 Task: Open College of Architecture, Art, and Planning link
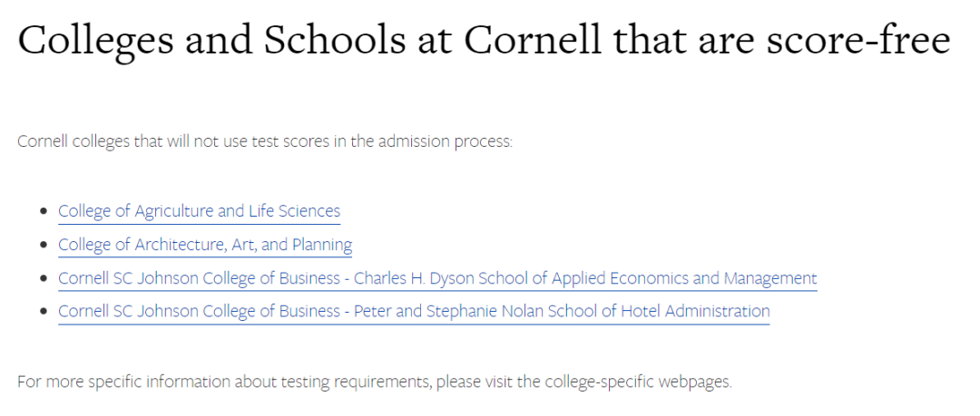pyautogui.click(x=205, y=244)
